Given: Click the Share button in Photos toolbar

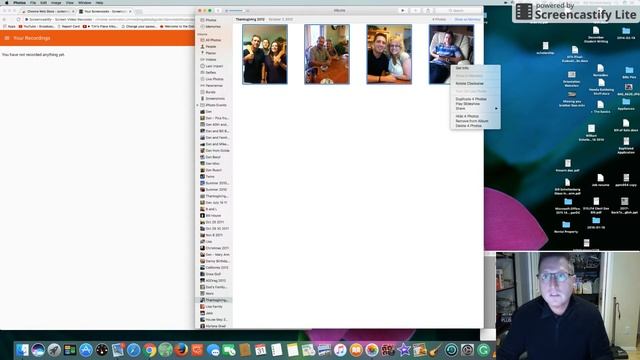Looking at the screenshot, I should 428,11.
